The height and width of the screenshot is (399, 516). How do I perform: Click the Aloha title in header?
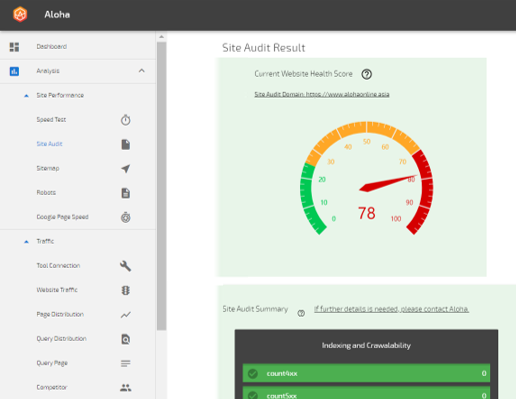(x=57, y=15)
